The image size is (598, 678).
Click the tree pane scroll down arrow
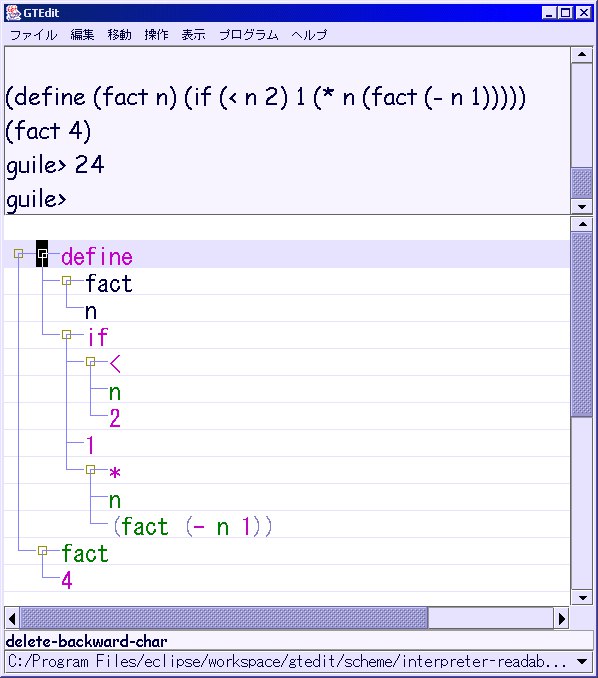pos(582,598)
